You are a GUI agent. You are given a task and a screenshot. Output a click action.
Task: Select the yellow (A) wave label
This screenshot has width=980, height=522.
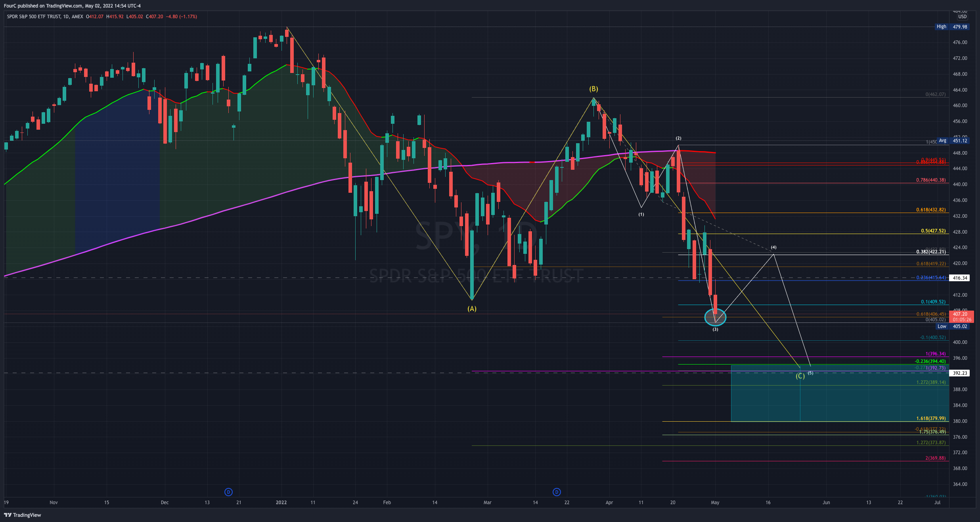click(x=472, y=309)
